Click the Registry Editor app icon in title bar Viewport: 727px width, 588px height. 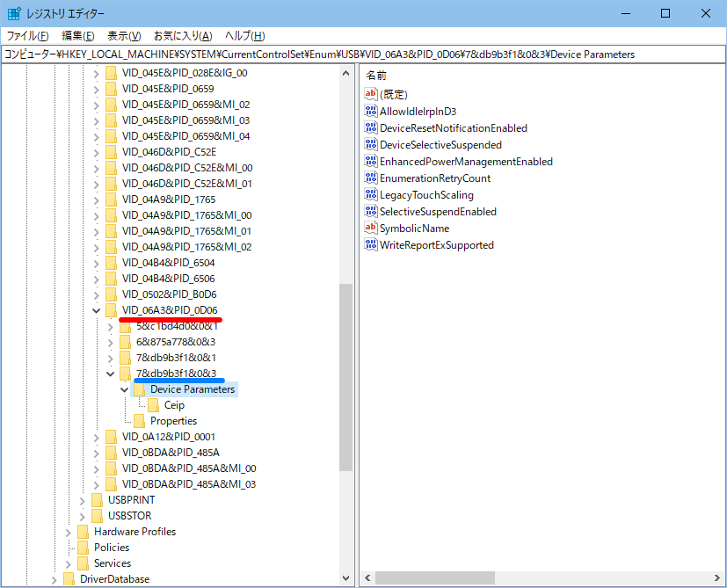14,13
